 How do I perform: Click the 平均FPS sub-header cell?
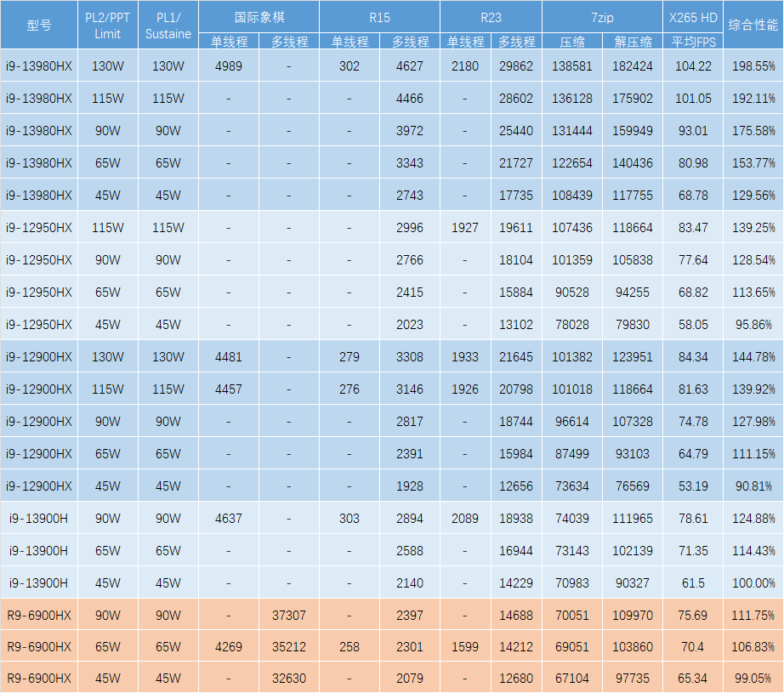click(693, 41)
